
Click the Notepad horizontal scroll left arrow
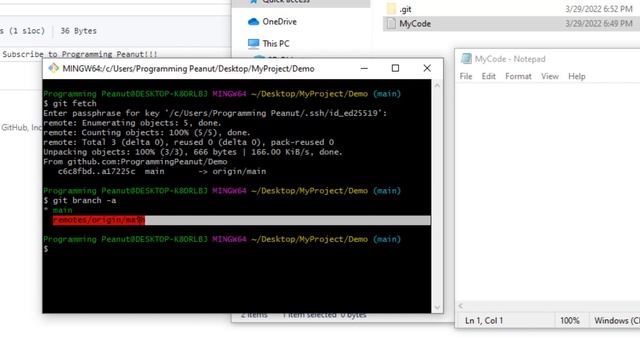click(461, 305)
